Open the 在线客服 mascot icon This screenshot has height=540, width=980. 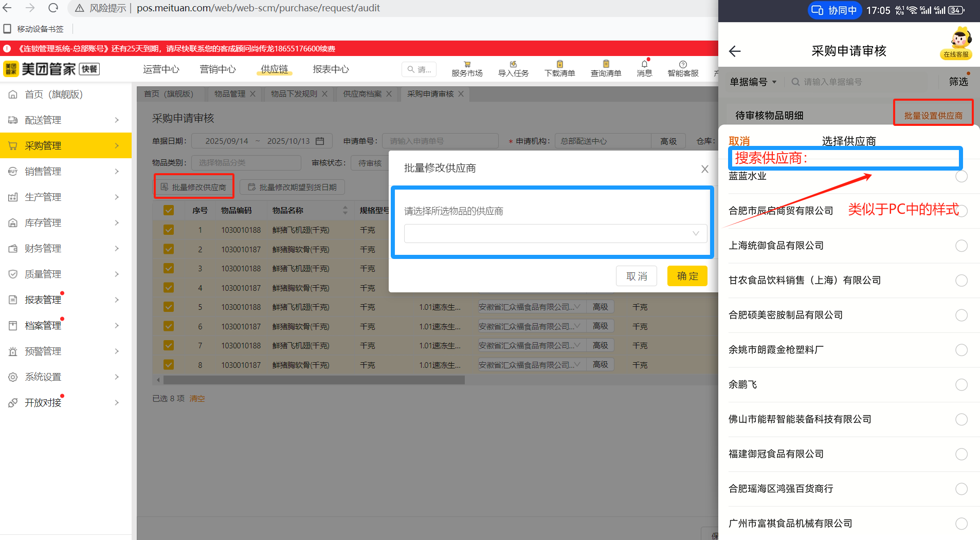tap(956, 42)
